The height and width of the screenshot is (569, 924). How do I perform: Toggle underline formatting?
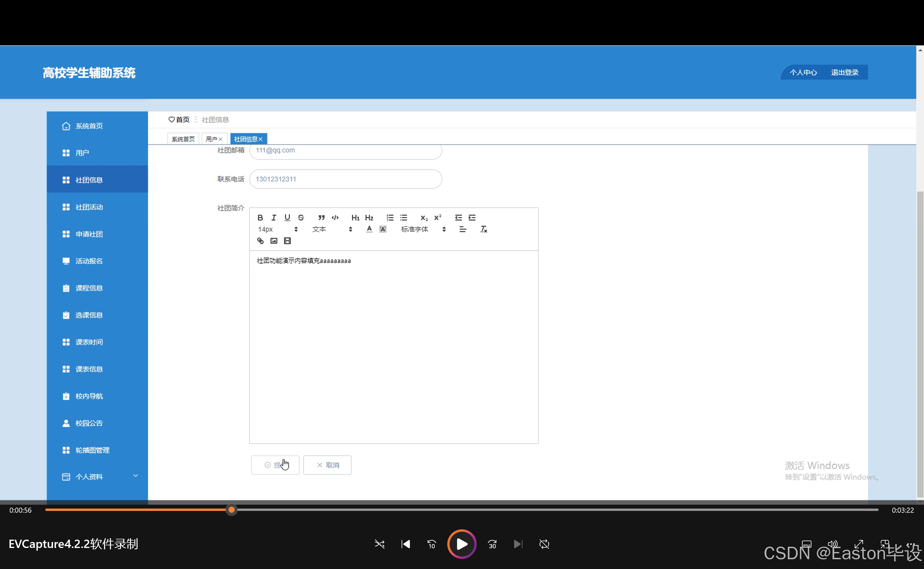pyautogui.click(x=287, y=218)
